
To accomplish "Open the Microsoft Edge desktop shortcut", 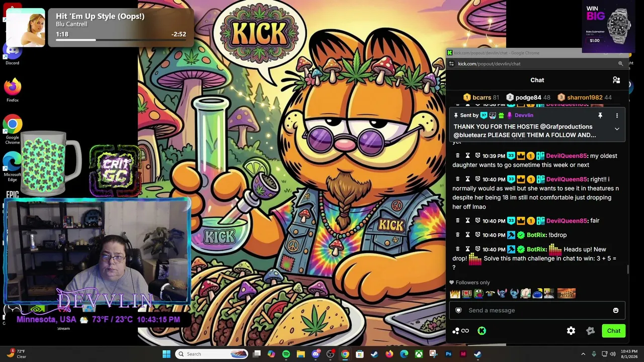I will 13,166.
